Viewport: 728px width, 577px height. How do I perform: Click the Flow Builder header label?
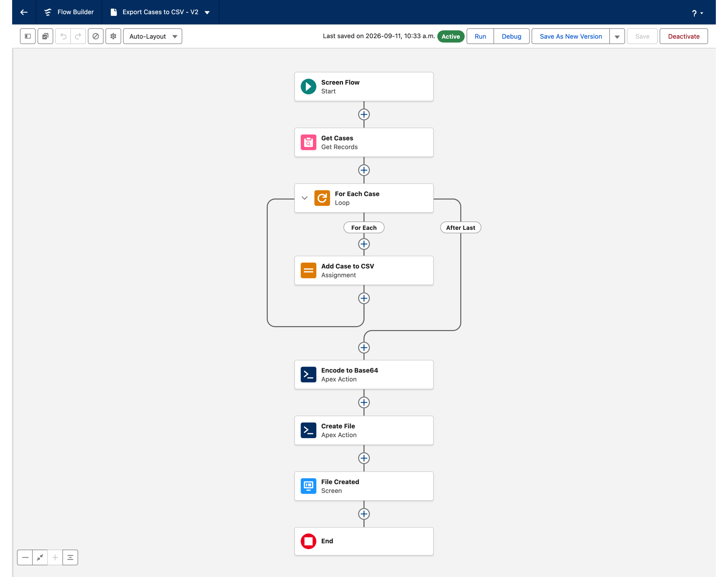click(x=75, y=12)
